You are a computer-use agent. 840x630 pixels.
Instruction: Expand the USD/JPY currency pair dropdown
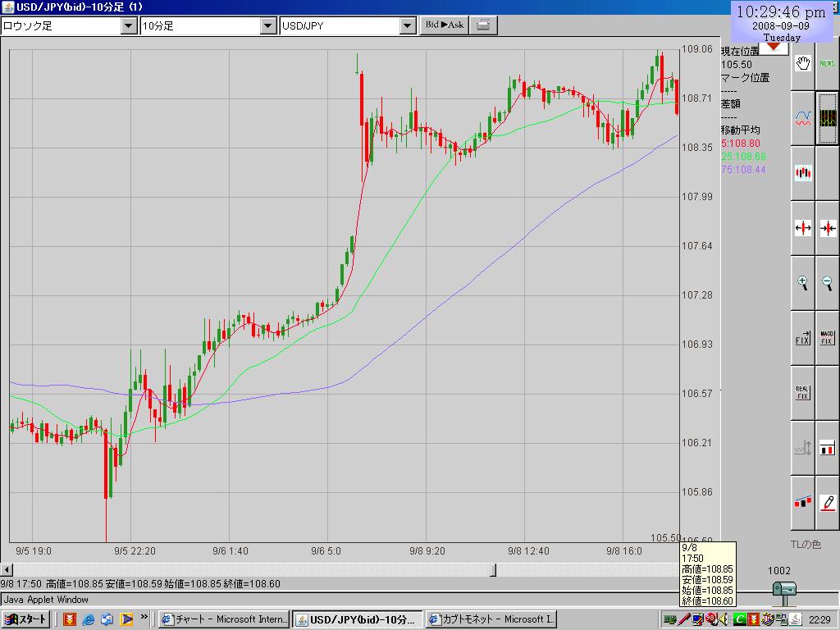point(408,25)
